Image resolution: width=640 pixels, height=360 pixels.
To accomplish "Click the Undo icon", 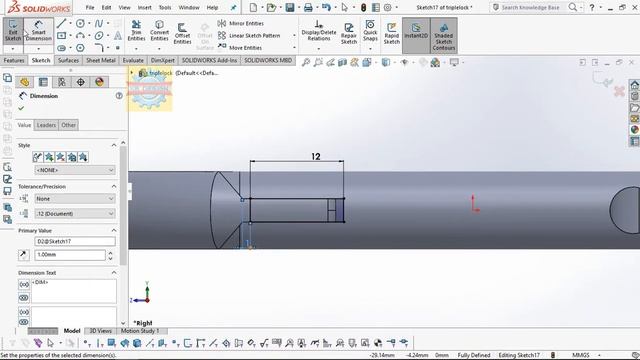I will [x=326, y=7].
